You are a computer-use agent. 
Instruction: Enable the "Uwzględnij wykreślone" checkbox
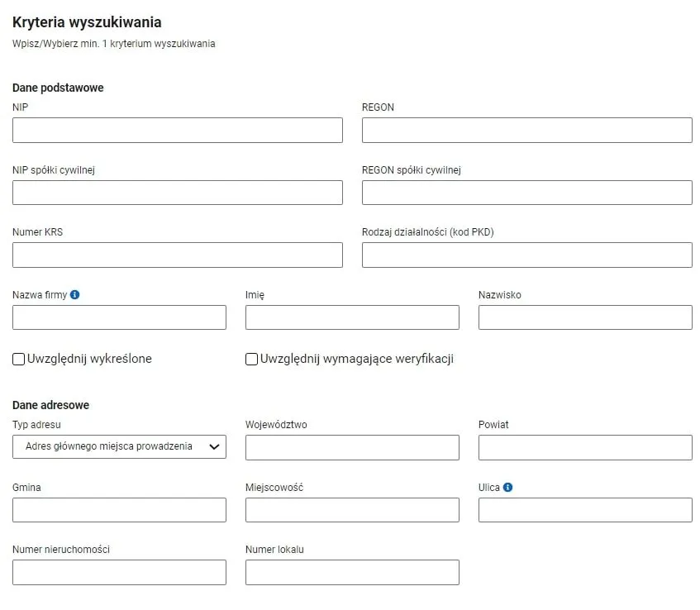(x=17, y=359)
